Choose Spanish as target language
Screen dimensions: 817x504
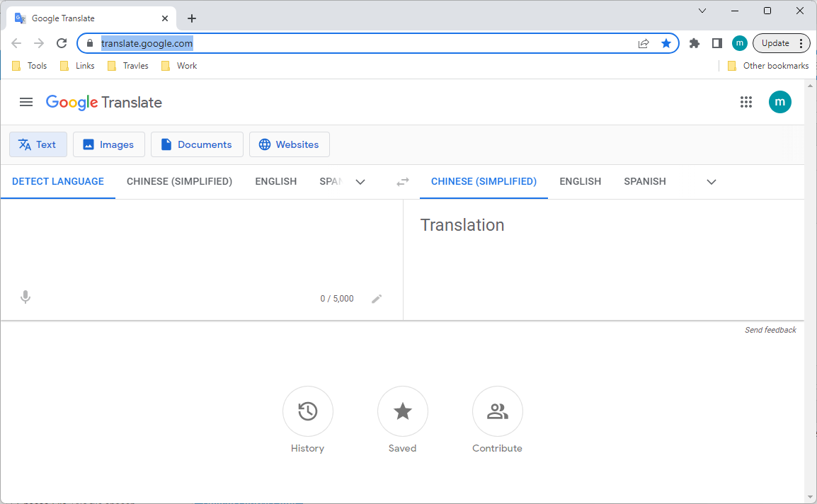(x=644, y=181)
